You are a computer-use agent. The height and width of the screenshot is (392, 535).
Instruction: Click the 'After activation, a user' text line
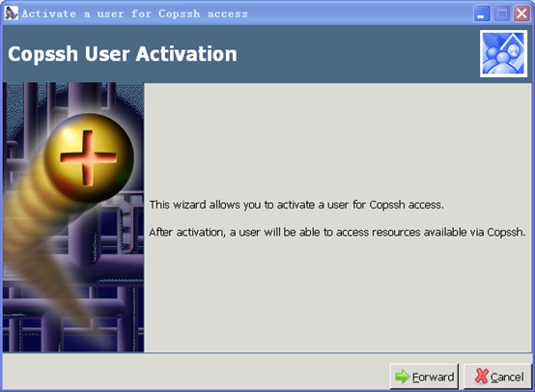click(x=337, y=233)
